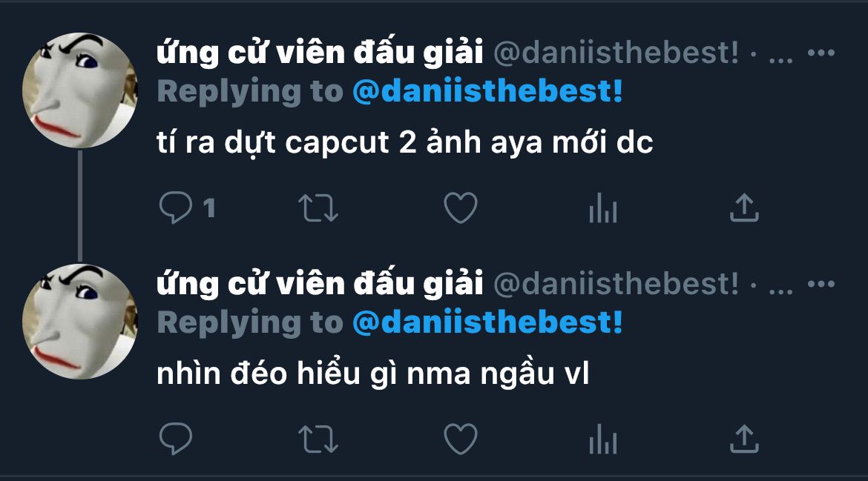Share the capcut tweet via upload icon
Viewport: 868px width, 481px height.
[x=744, y=208]
